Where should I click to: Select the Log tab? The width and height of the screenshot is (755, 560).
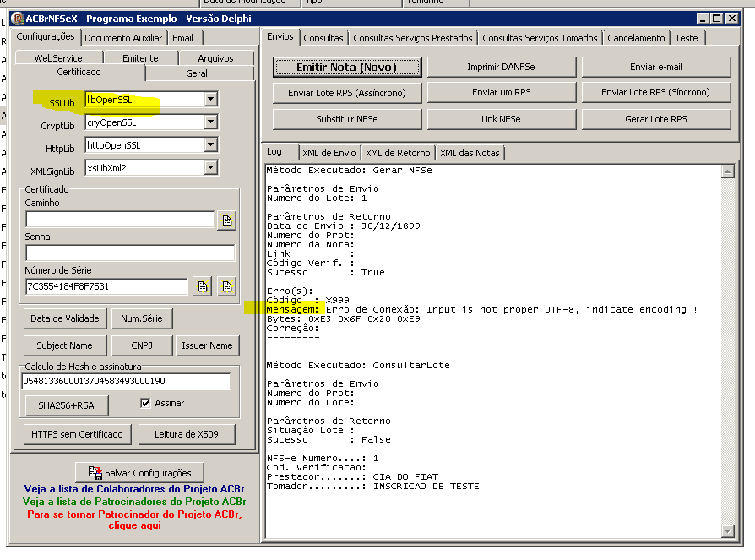[274, 152]
